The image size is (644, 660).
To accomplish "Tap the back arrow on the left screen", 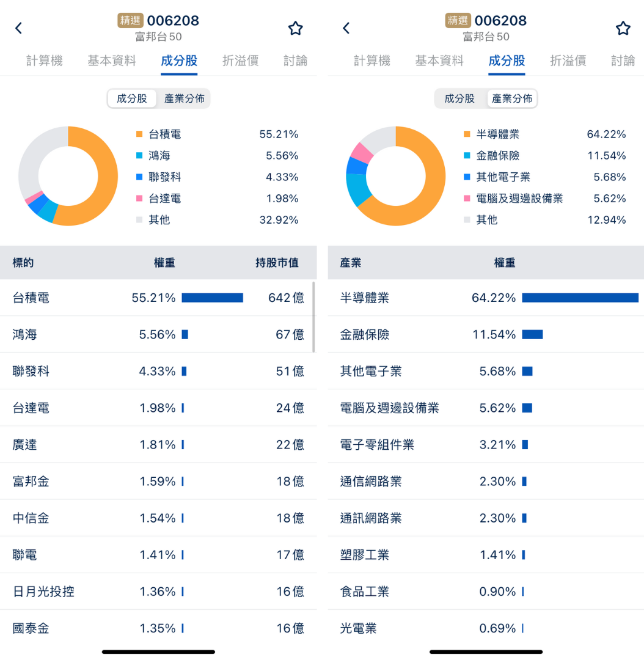I will [18, 28].
